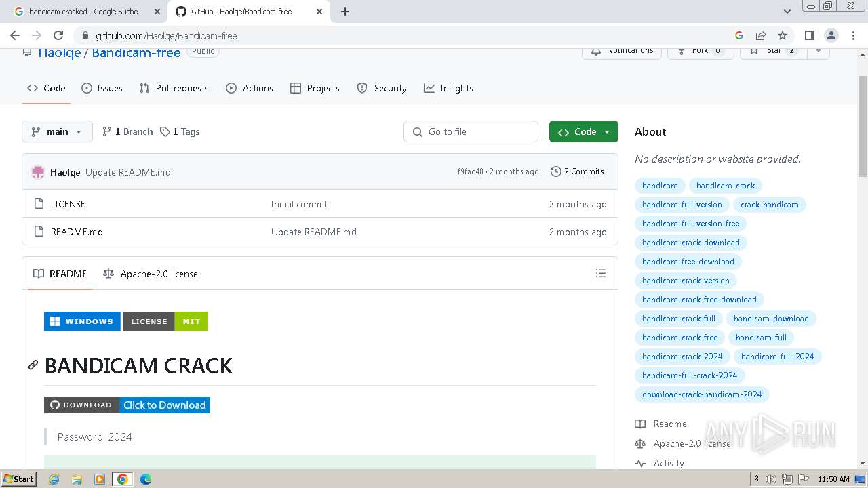Image resolution: width=868 pixels, height=488 pixels.
Task: View the 1 Branch link
Action: coord(127,131)
